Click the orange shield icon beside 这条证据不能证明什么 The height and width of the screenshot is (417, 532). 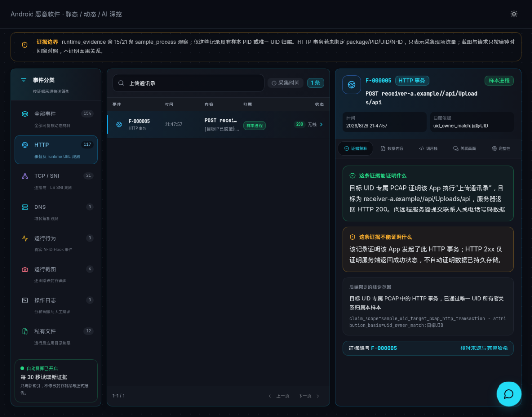(352, 237)
